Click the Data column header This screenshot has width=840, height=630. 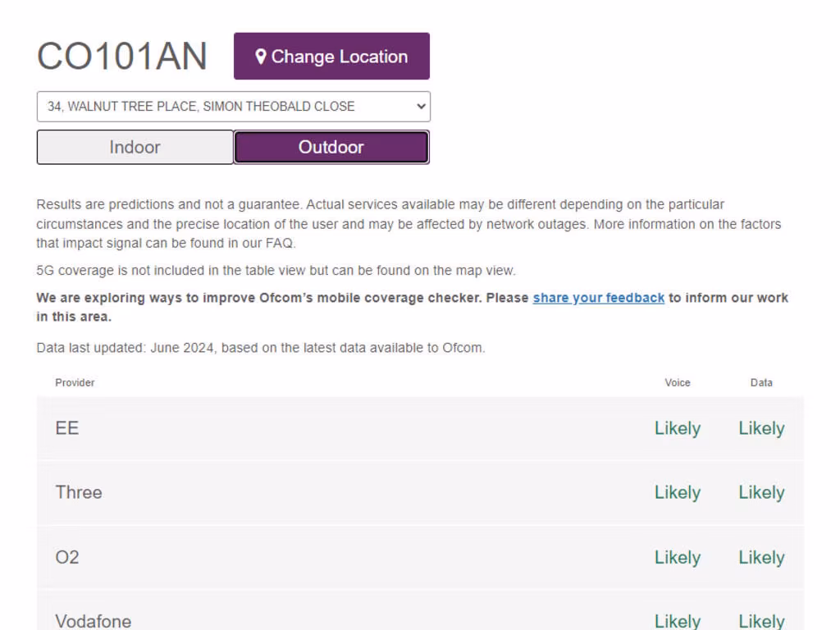(x=761, y=383)
